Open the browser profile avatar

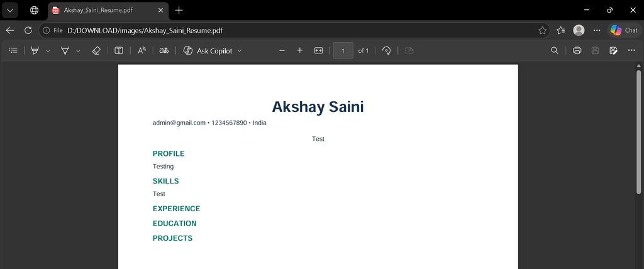click(x=579, y=30)
